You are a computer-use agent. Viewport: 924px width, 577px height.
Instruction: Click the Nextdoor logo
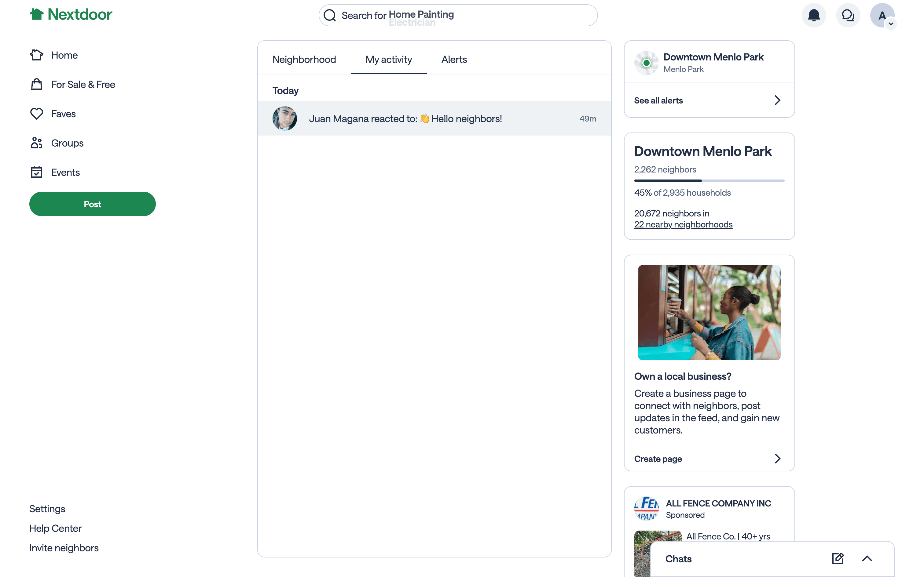71,14
